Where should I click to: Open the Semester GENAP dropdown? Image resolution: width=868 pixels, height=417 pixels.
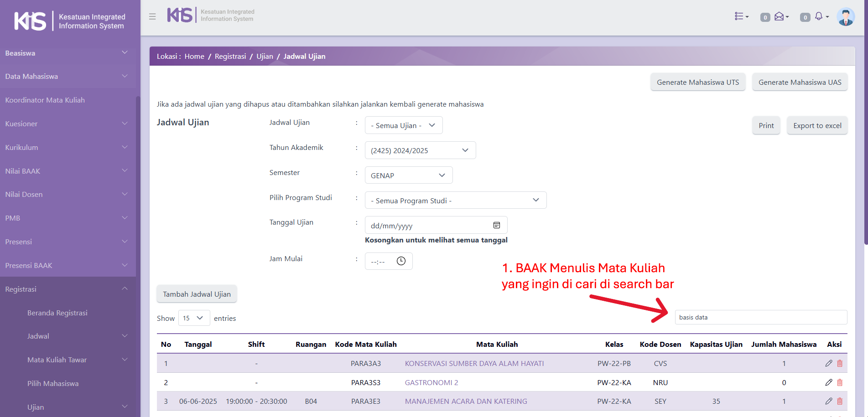408,175
